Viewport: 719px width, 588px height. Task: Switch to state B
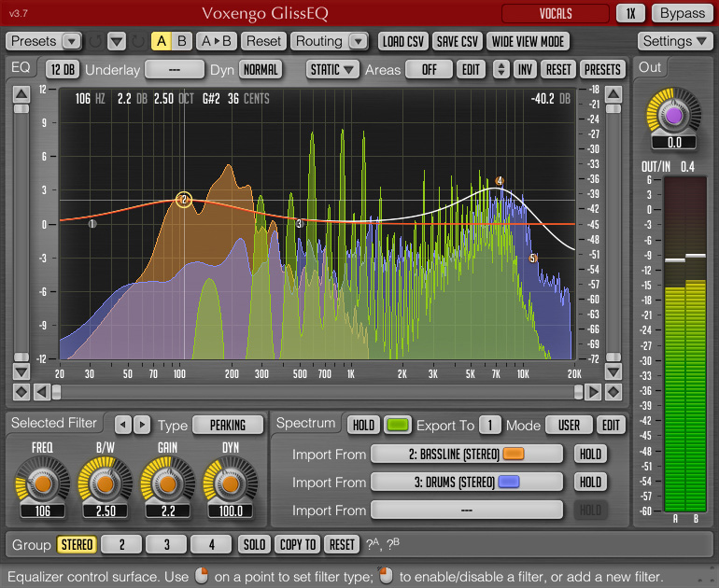coord(181,41)
